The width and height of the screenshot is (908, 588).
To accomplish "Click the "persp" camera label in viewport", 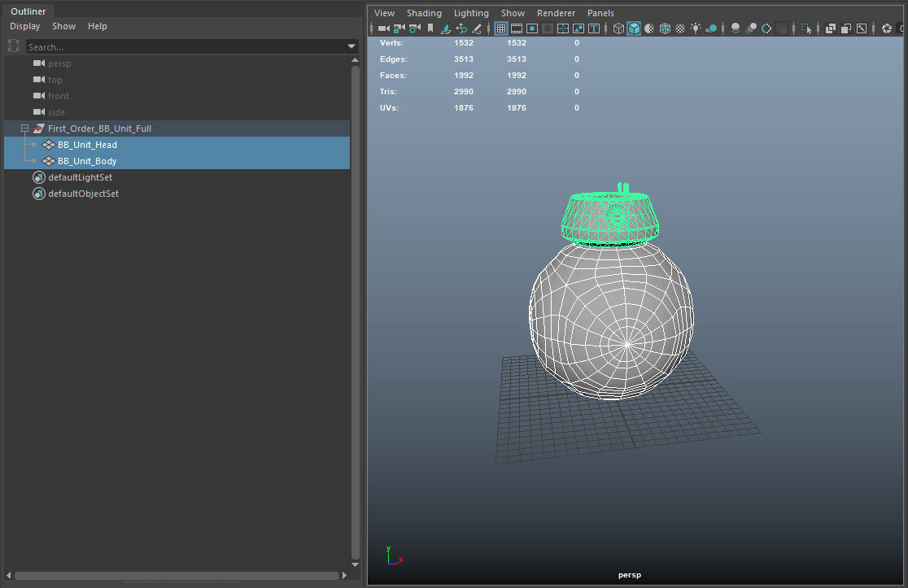I will click(630, 575).
